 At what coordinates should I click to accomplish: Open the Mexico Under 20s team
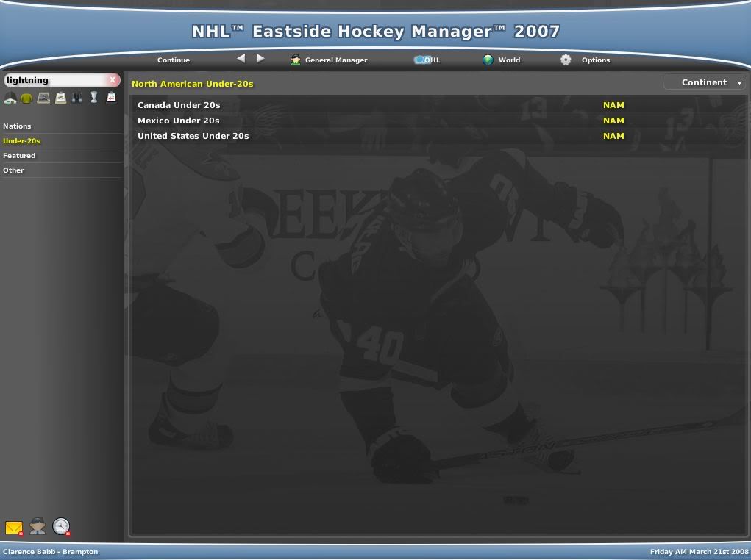178,121
